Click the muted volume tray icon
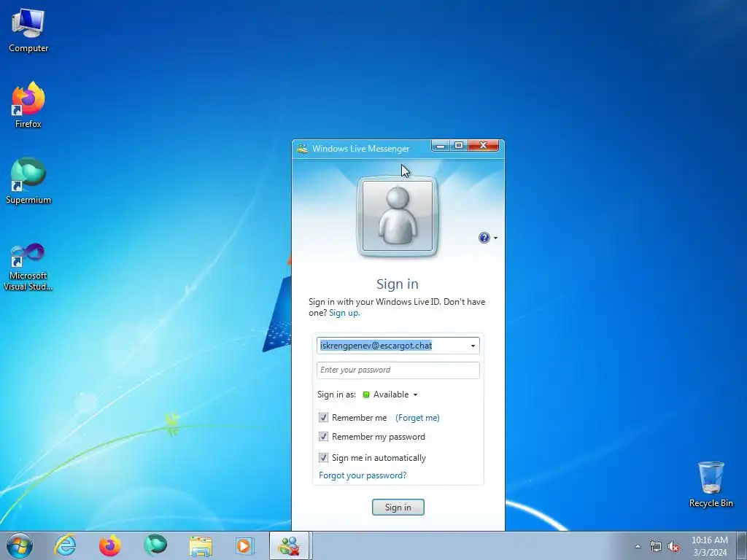The image size is (747, 560). point(673,546)
